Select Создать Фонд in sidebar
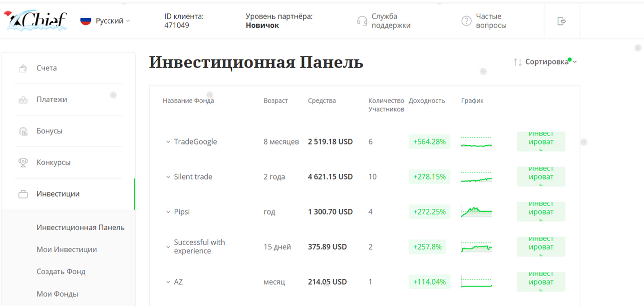 pyautogui.click(x=61, y=271)
